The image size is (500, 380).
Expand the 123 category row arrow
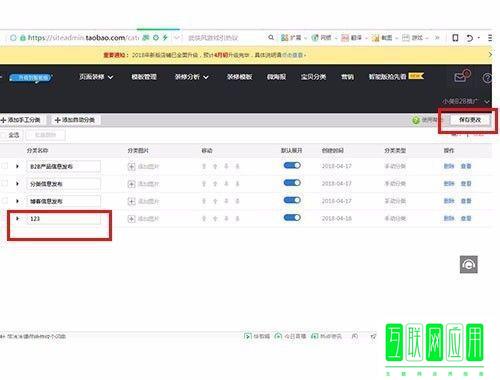17,218
